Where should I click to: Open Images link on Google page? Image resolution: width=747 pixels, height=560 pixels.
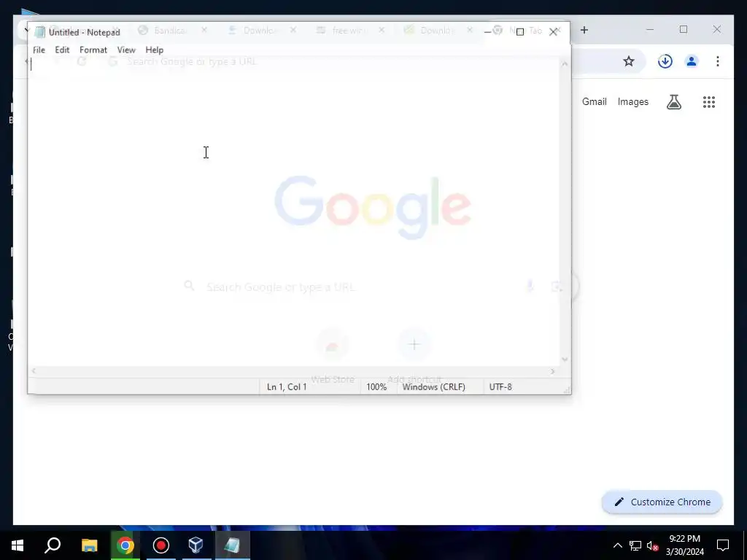coord(632,102)
